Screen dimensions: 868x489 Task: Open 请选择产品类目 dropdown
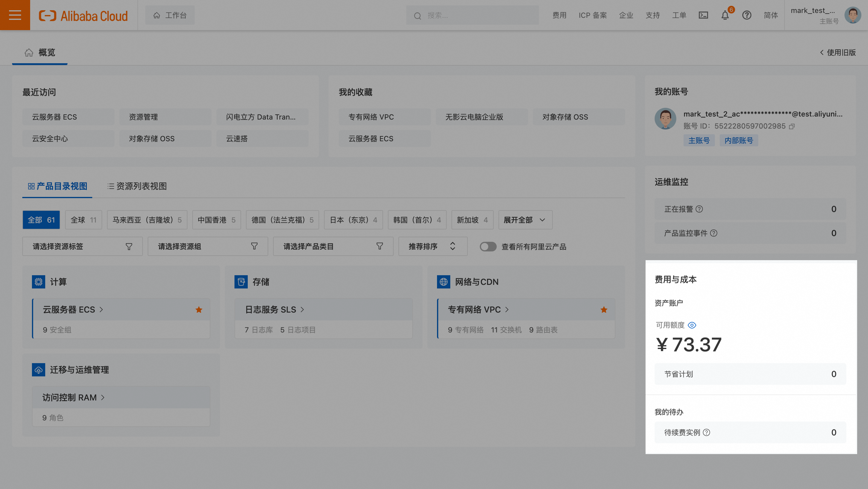click(333, 246)
